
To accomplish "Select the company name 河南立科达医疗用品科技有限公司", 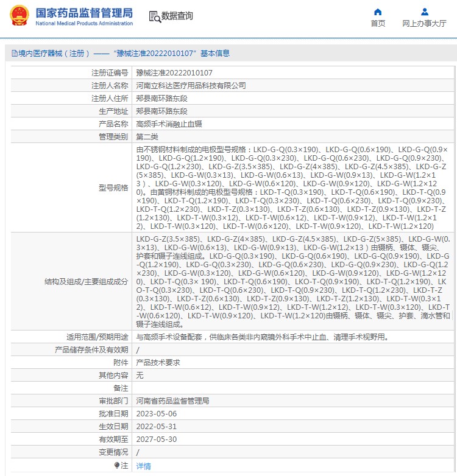I will coord(191,86).
